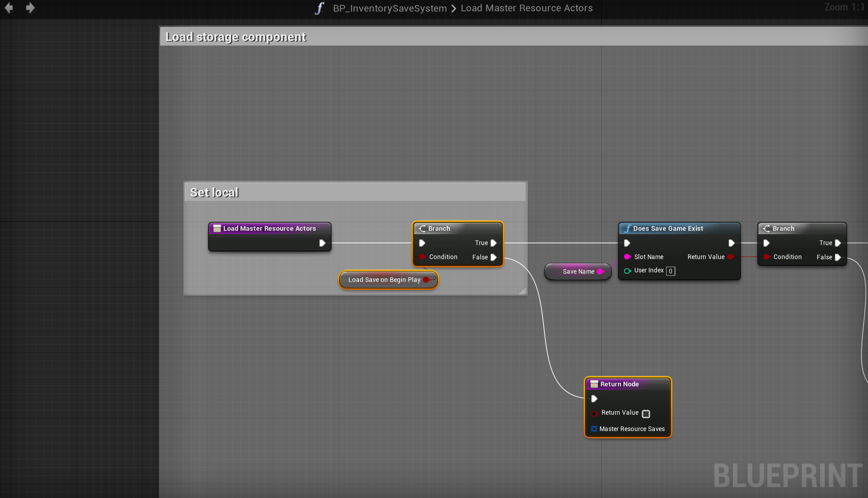Click the forward navigation arrow
868x498 pixels.
[30, 8]
